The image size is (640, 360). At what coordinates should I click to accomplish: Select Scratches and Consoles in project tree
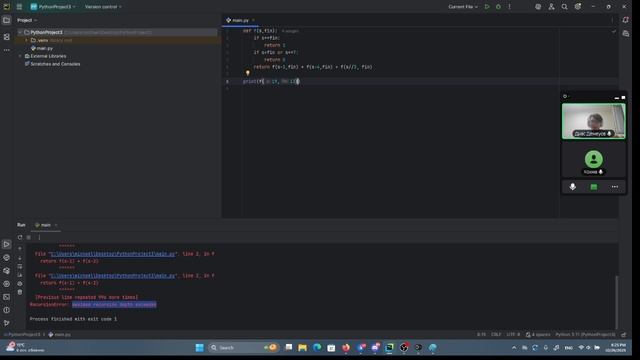(x=55, y=64)
